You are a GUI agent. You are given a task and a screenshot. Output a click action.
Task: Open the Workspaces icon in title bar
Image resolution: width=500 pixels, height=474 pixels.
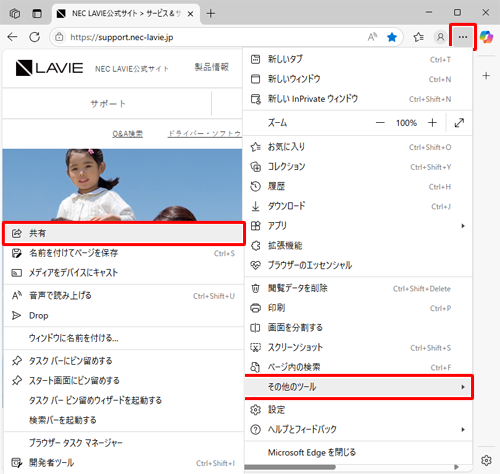click(15, 14)
